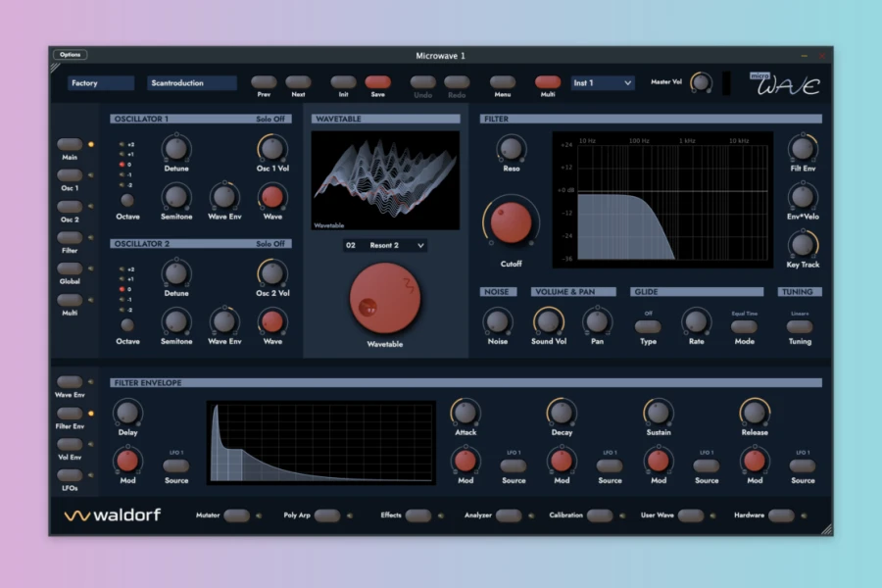The height and width of the screenshot is (588, 882).
Task: Click the Env*Velo knob
Action: [802, 196]
